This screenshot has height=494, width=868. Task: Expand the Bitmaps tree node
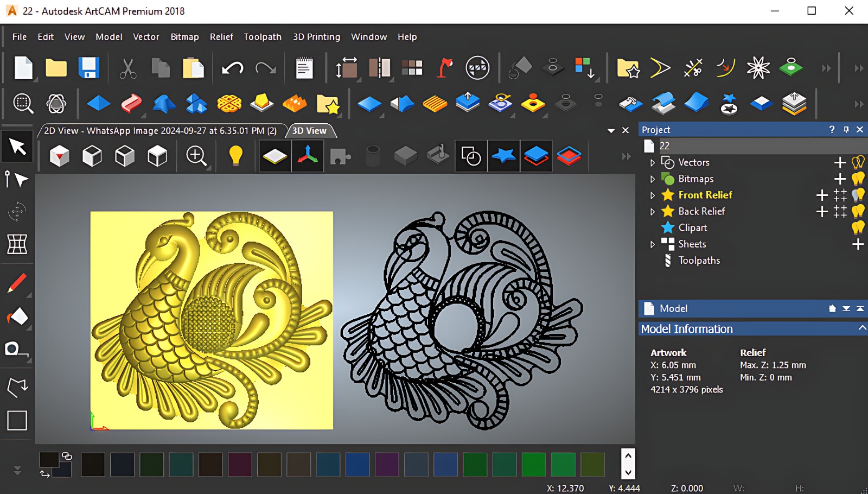pos(653,179)
